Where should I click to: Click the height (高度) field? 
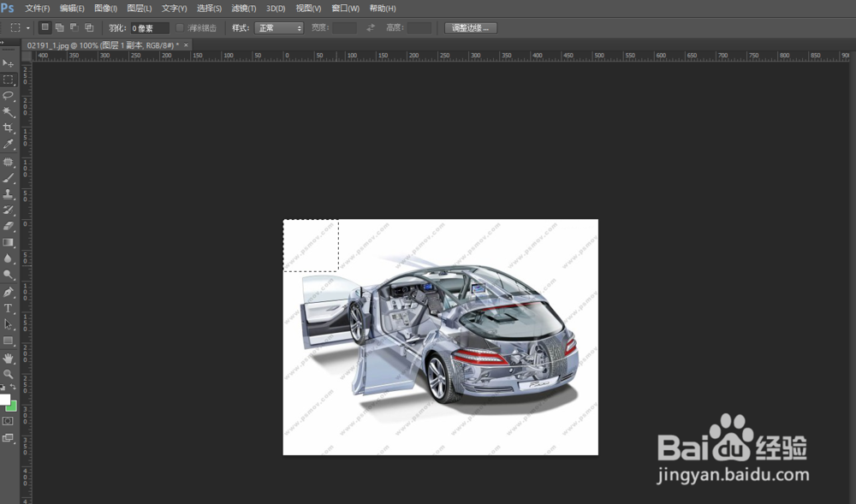click(419, 28)
